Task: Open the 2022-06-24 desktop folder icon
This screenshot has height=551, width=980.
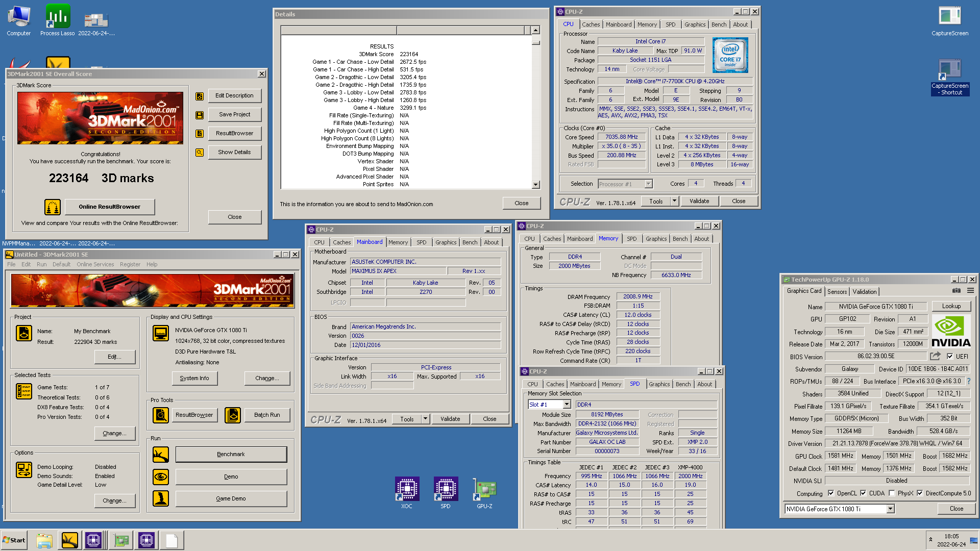Action: [x=96, y=23]
